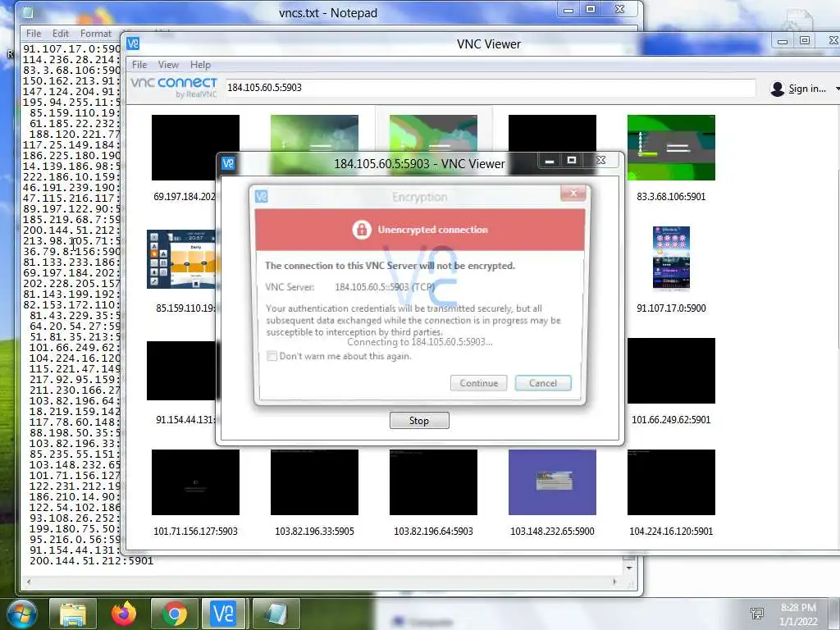This screenshot has height=630, width=840.
Task: Open the 83.3.68.106:5901 thumbnail
Action: (671, 148)
